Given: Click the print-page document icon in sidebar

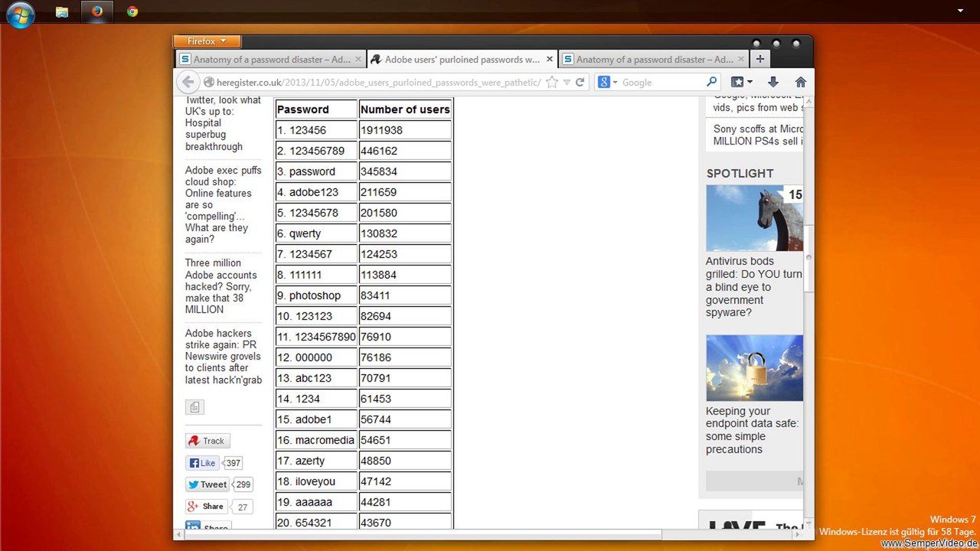Looking at the screenshot, I should click(x=194, y=407).
